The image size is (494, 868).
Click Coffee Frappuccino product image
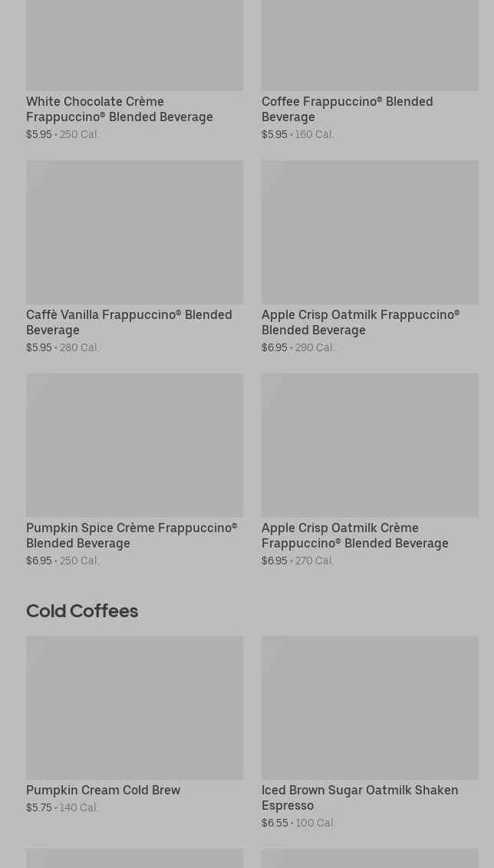pyautogui.click(x=370, y=44)
